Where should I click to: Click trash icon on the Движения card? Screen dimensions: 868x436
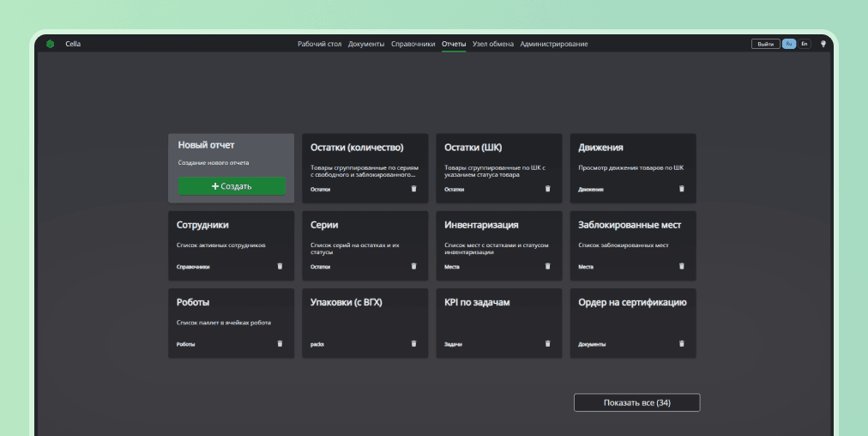(x=682, y=189)
